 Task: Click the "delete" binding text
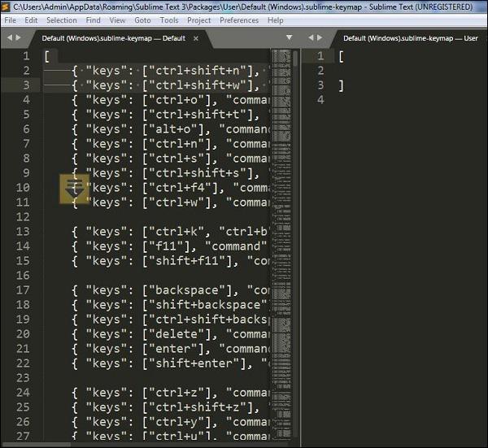pos(176,334)
